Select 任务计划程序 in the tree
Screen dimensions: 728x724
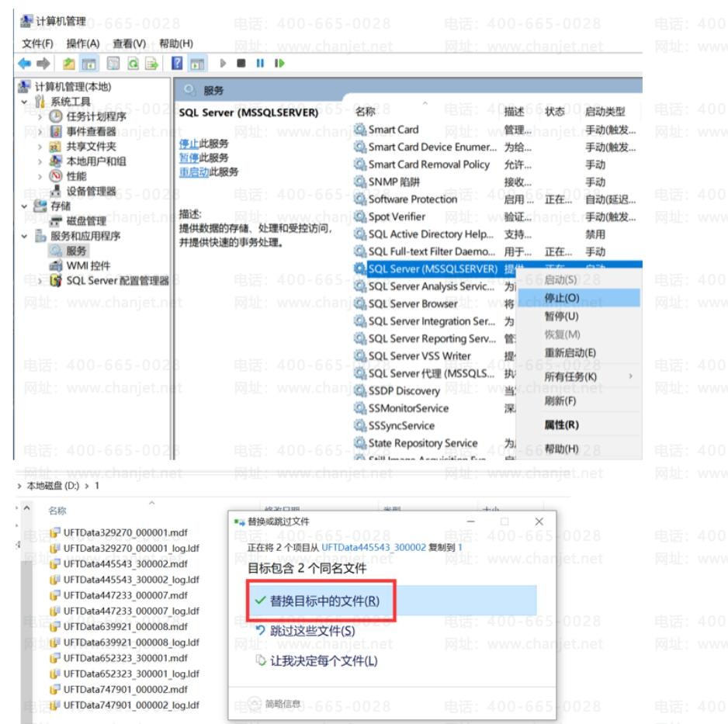point(95,116)
